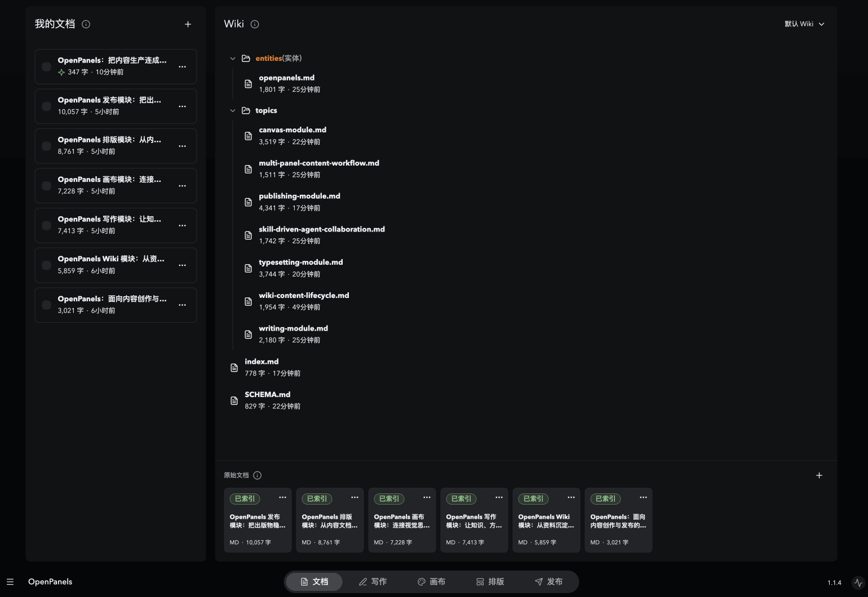The height and width of the screenshot is (597, 868).
Task: Collapse the entities(实体) folder chevron
Action: click(233, 59)
